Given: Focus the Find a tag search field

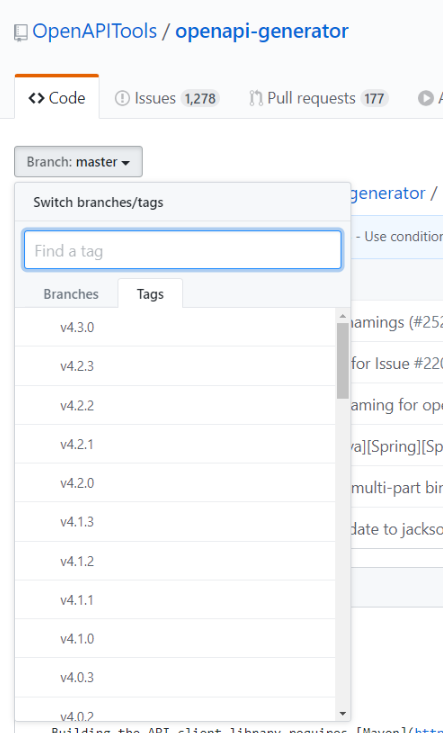Looking at the screenshot, I should pyautogui.click(x=183, y=250).
